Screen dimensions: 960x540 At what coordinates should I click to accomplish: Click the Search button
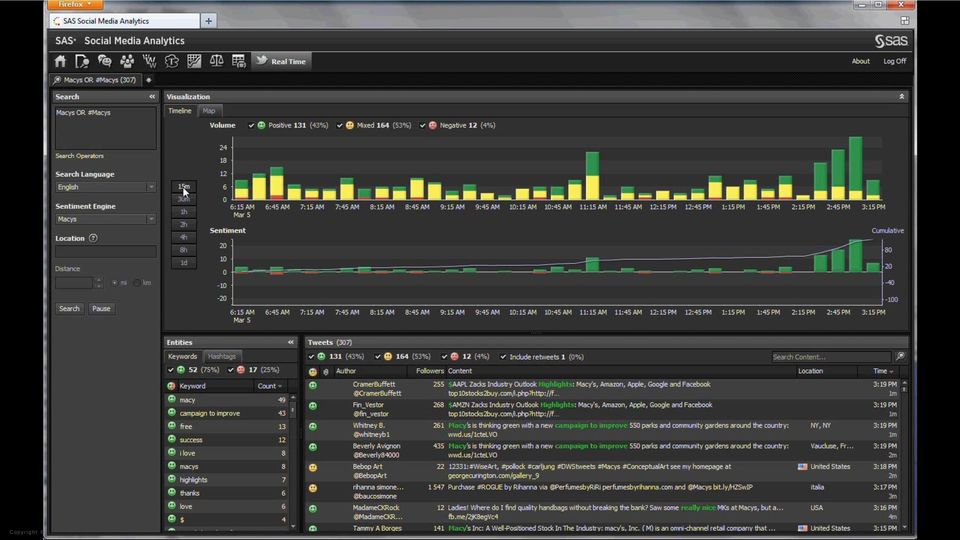click(69, 309)
